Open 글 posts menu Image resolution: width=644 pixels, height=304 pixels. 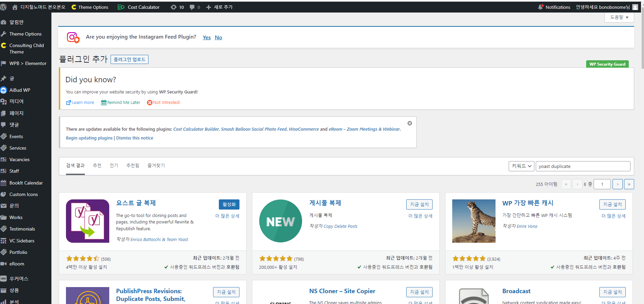click(11, 79)
